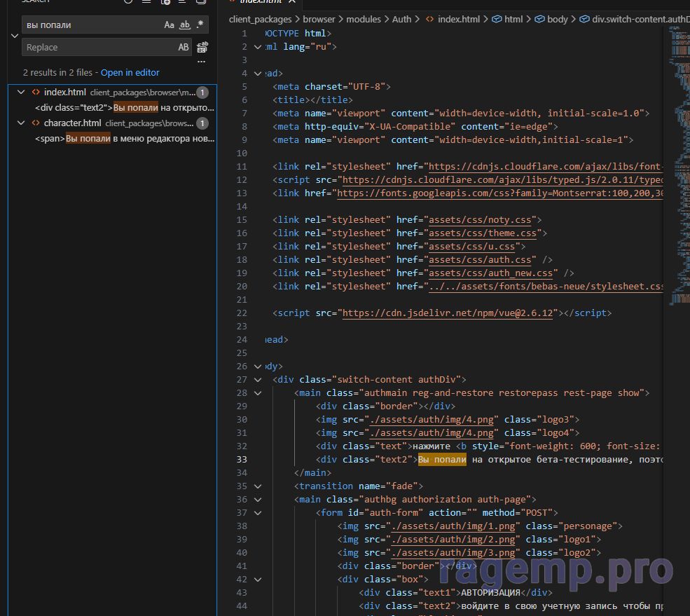Click the Open in editor link

tap(130, 73)
